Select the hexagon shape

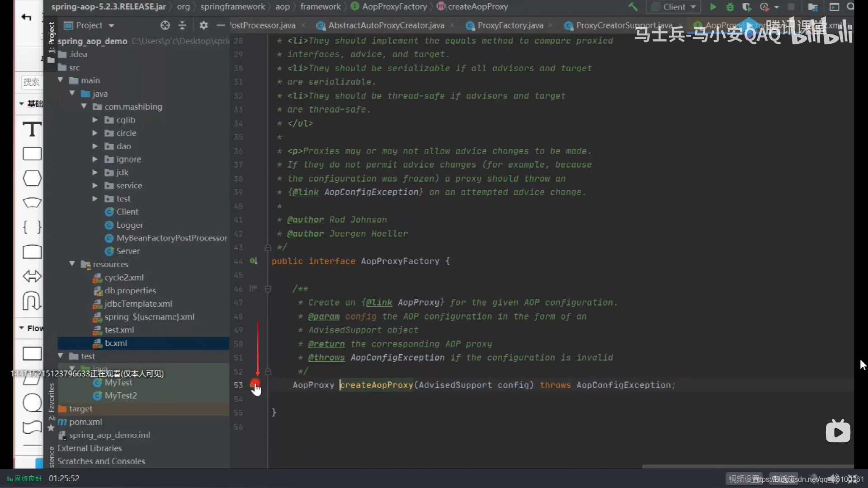coord(32,178)
